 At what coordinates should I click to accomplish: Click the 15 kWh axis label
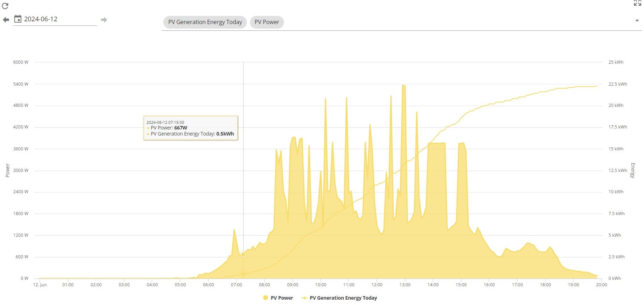click(x=616, y=149)
